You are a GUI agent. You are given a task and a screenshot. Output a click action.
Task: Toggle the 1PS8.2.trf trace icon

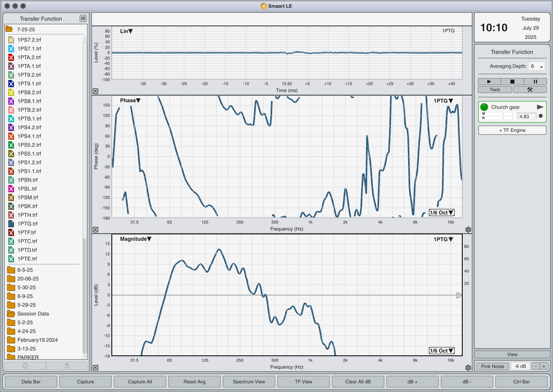tap(11, 92)
